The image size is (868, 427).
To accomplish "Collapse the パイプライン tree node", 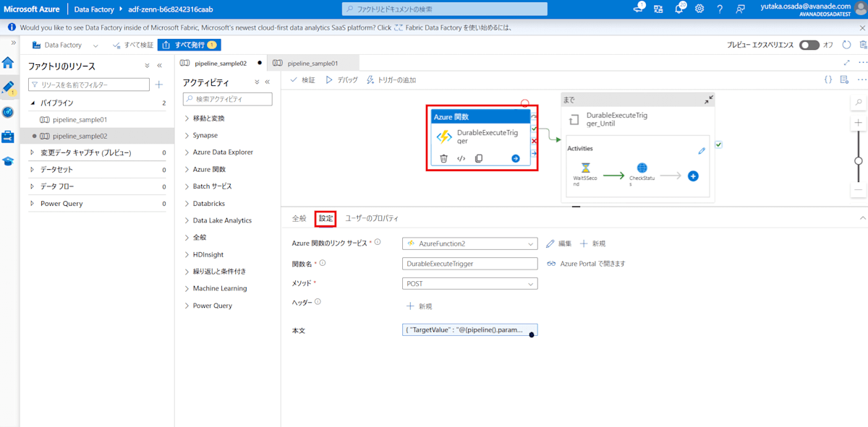I will (x=32, y=103).
